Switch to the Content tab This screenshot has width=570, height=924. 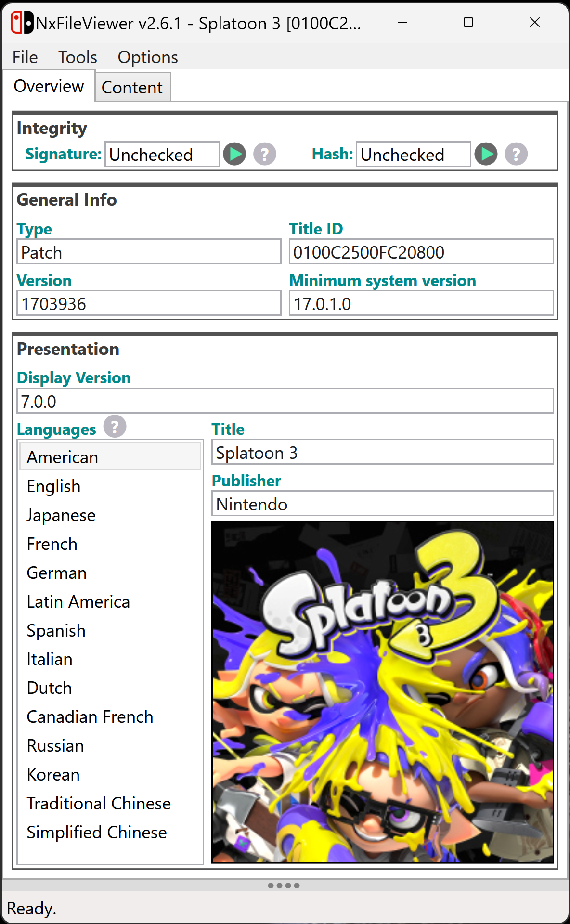click(132, 87)
